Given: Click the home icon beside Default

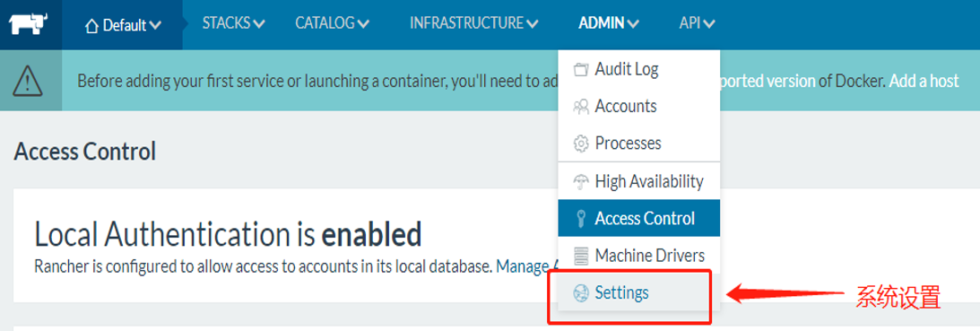Looking at the screenshot, I should click(x=91, y=26).
